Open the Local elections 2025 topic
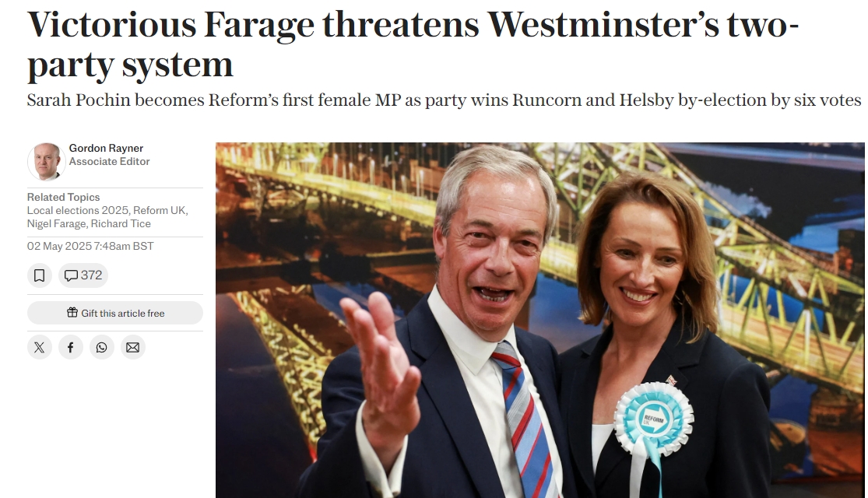Image resolution: width=868 pixels, height=498 pixels. pos(78,211)
